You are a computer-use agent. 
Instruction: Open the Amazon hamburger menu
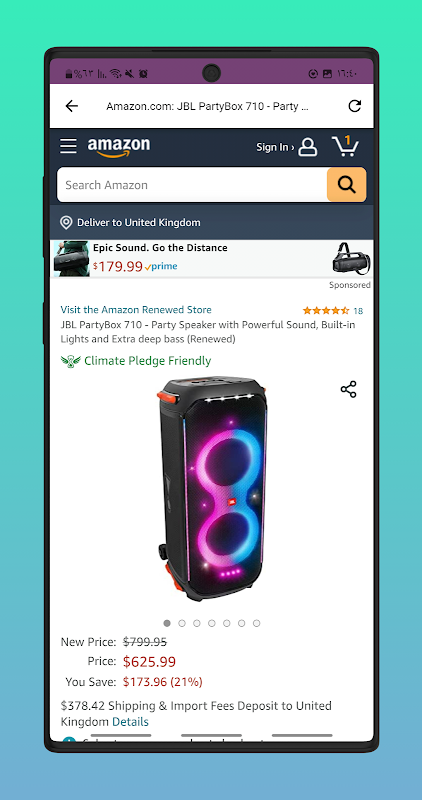[68, 146]
